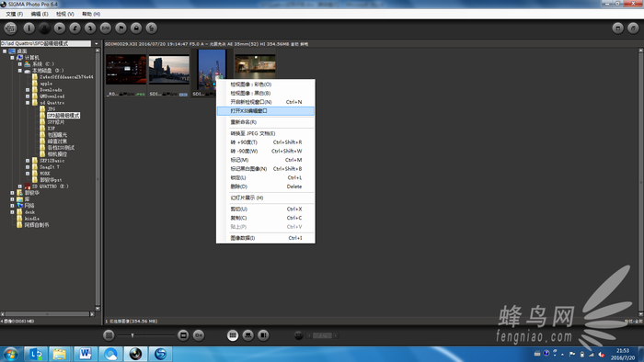This screenshot has height=362, width=644.
Task: Collapse the 本地磁盘 (D:) drive node
Action: [x=19, y=71]
